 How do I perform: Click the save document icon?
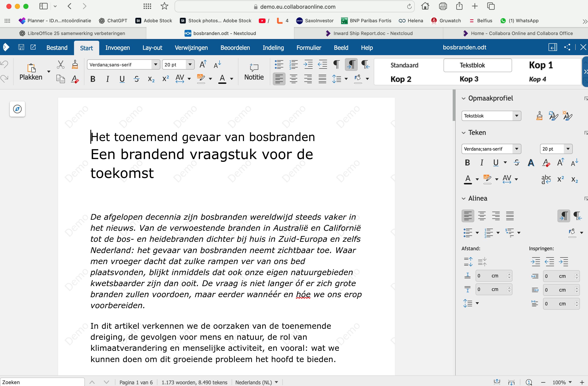click(21, 47)
